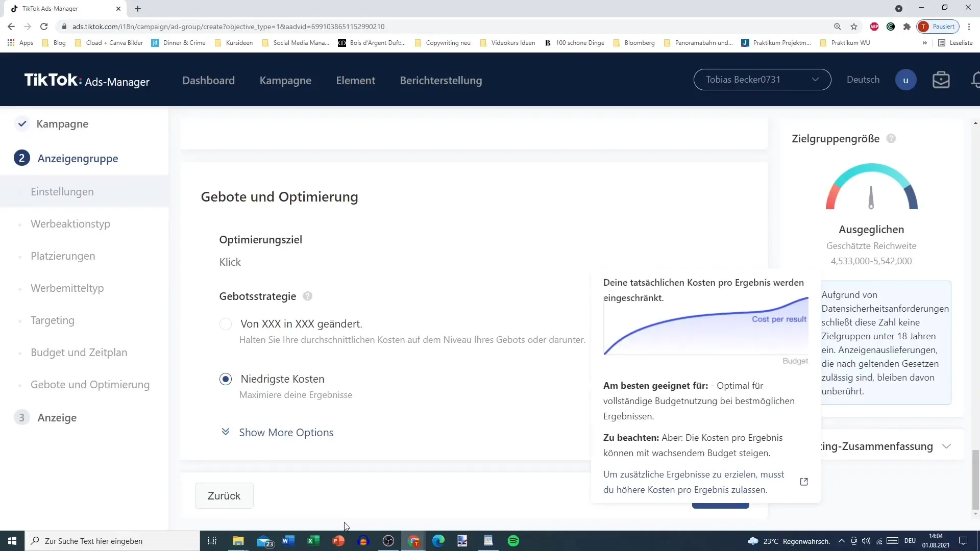Jump to Werbemitteltyp section
This screenshot has width=980, height=551.
tap(67, 288)
